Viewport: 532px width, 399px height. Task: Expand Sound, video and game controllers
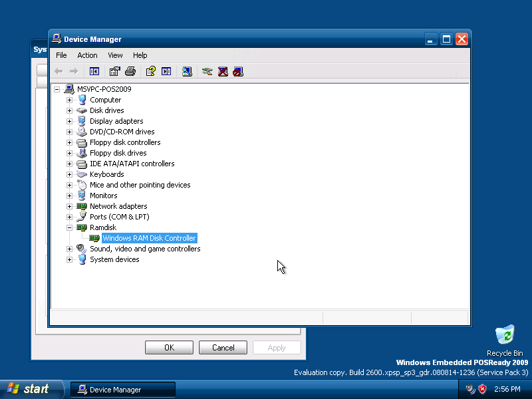[69, 249]
